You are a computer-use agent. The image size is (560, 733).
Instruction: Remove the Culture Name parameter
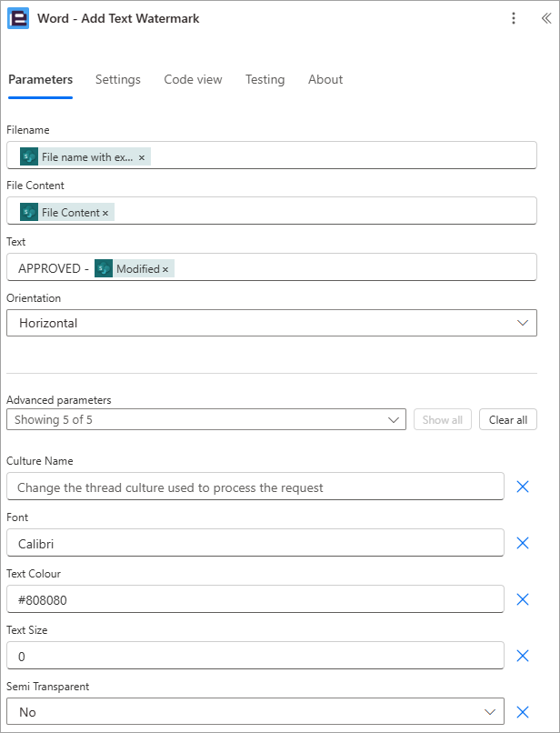click(x=523, y=487)
